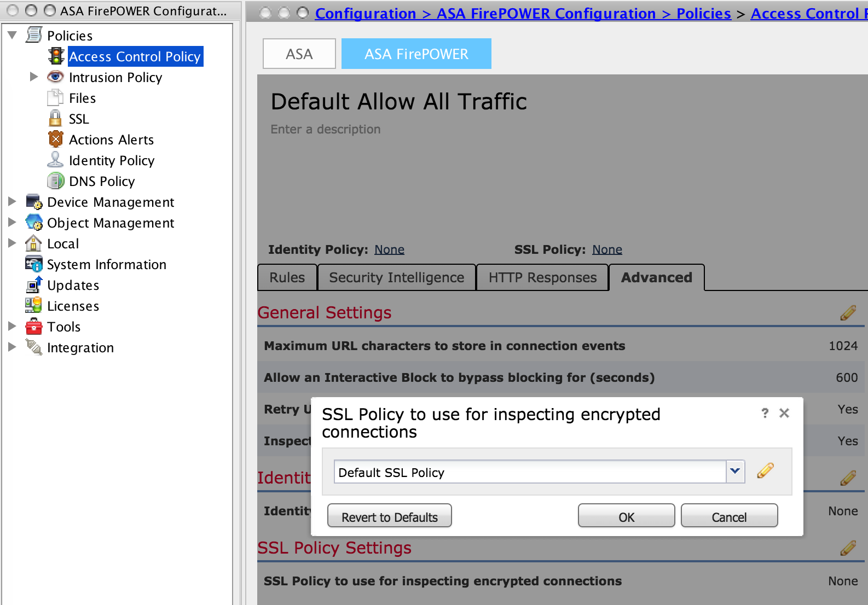
Task: Expand the Local node
Action: (12, 243)
